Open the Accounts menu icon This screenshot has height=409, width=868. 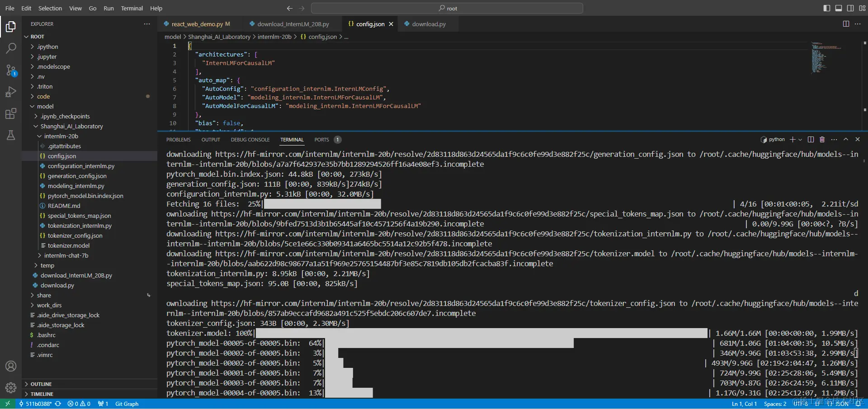(11, 366)
